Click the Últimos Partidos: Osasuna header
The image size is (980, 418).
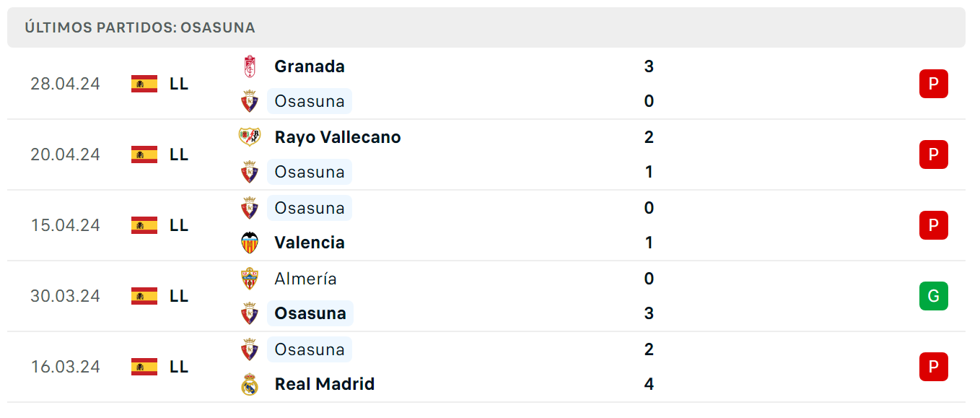140,27
